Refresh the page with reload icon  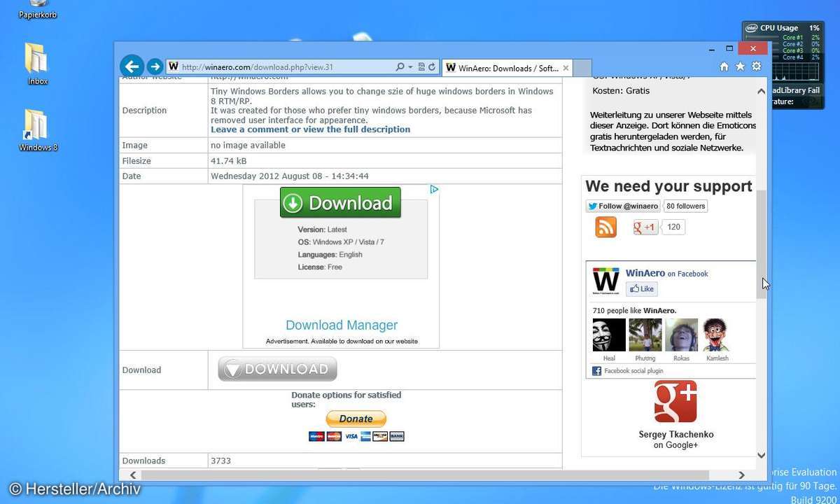point(432,67)
